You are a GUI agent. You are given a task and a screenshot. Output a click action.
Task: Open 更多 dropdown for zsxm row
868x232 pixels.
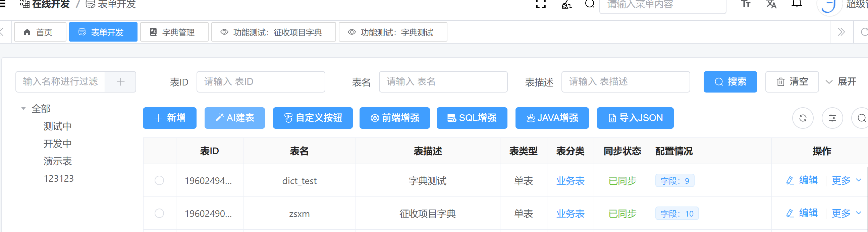(x=846, y=214)
